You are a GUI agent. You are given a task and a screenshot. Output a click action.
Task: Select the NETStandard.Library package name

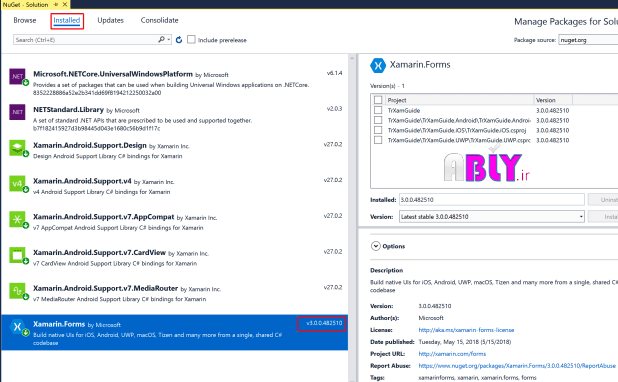[x=68, y=110]
